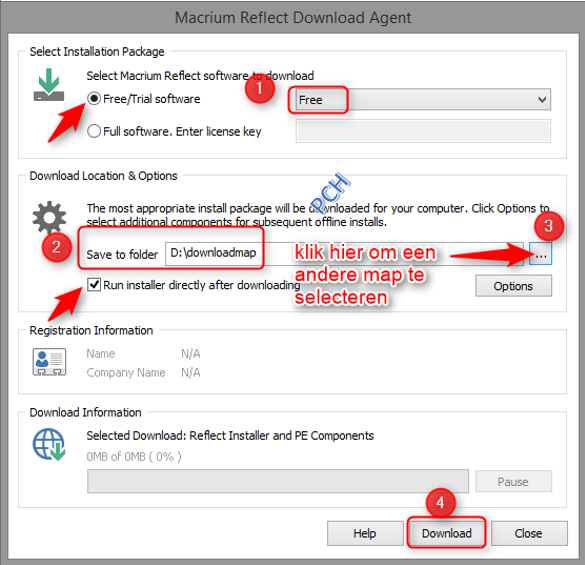This screenshot has width=585, height=565.
Task: Browse for folder with the ellipsis button
Action: [x=540, y=254]
